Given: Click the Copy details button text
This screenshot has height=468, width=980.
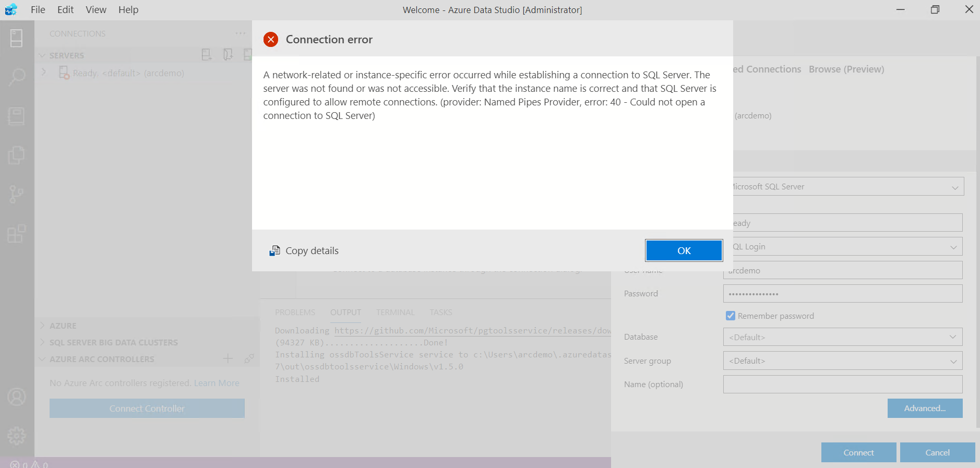Looking at the screenshot, I should 312,251.
